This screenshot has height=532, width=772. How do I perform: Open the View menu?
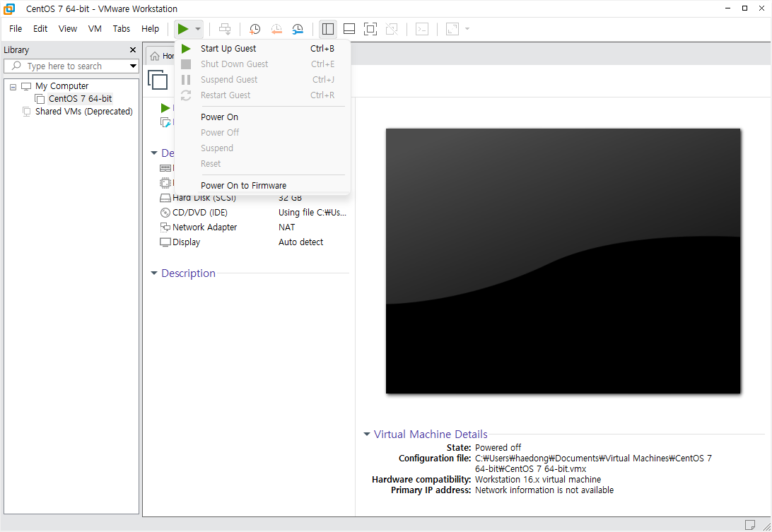(68, 28)
